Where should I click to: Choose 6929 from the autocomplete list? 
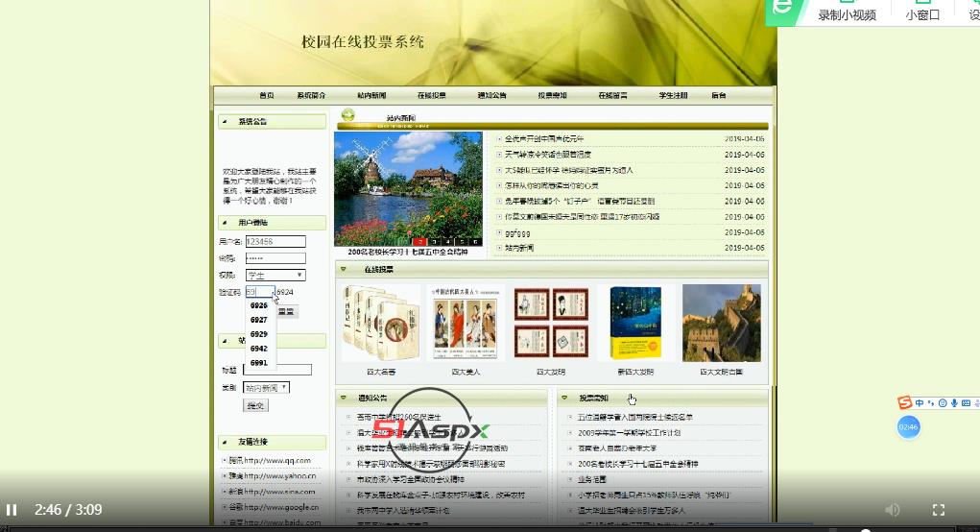(259, 334)
